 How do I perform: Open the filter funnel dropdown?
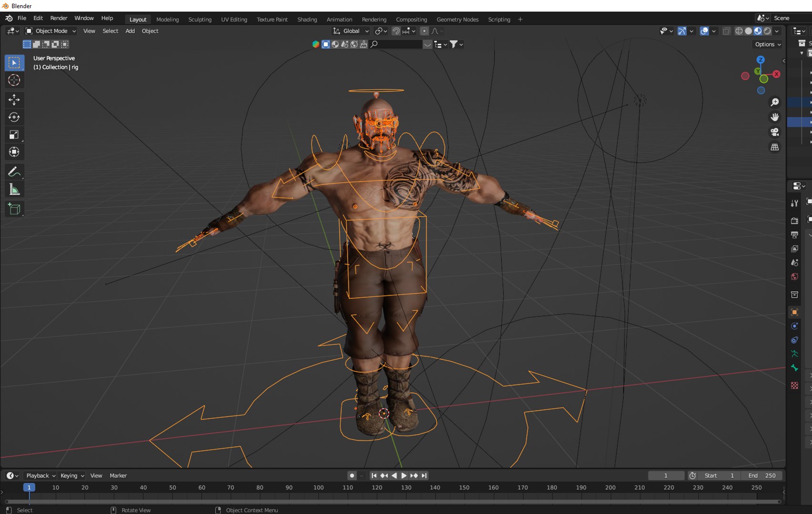(x=456, y=44)
